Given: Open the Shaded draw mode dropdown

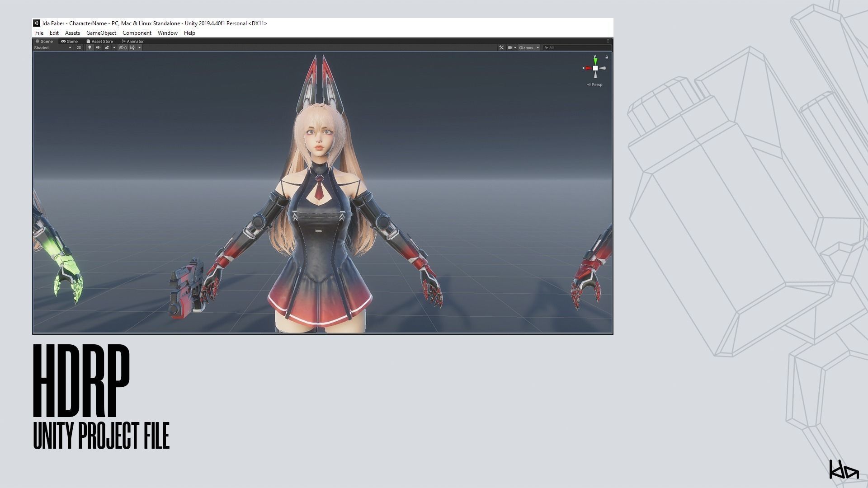Looking at the screenshot, I should tap(52, 47).
